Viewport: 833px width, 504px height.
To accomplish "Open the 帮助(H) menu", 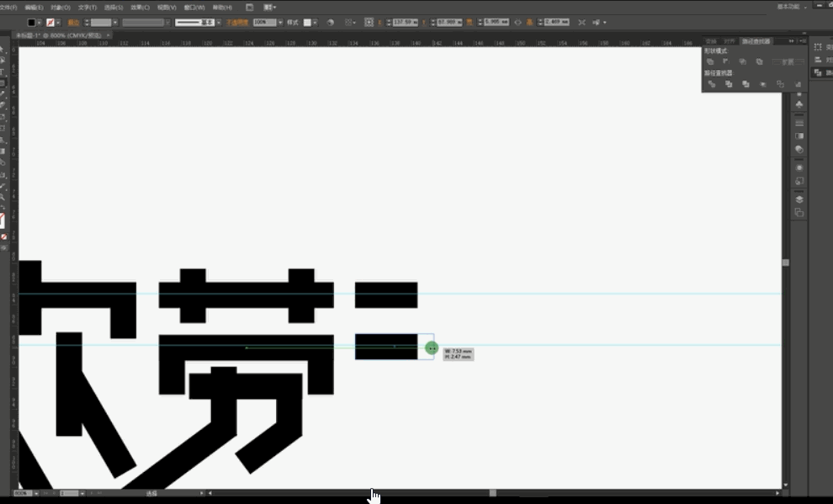I will coord(222,8).
